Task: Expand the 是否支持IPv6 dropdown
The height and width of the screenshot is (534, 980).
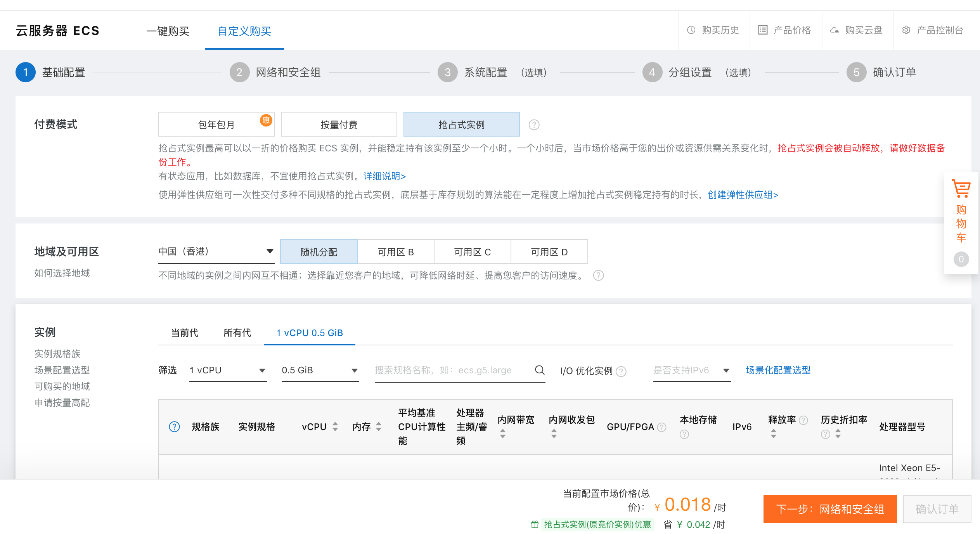Action: coord(691,370)
